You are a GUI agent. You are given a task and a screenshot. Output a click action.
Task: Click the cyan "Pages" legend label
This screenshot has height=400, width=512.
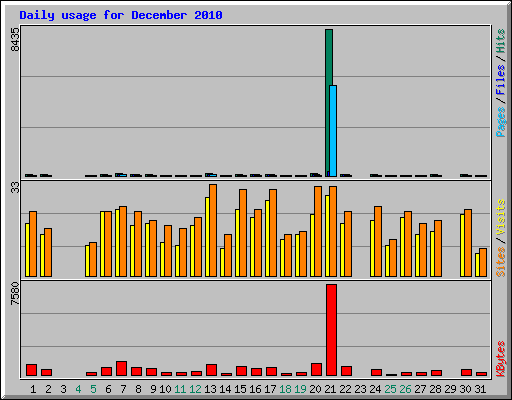501,122
